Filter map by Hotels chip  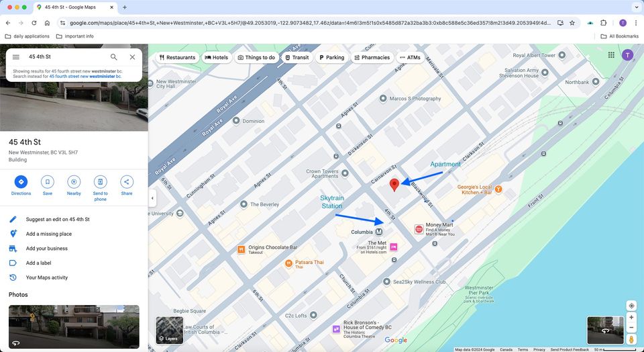(x=217, y=58)
